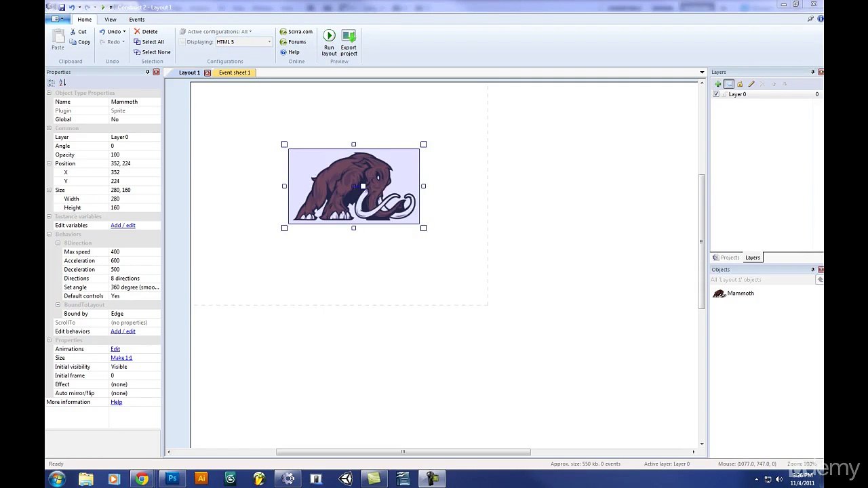The width and height of the screenshot is (868, 488).
Task: Toggle the layer view mode icon
Action: [729, 84]
